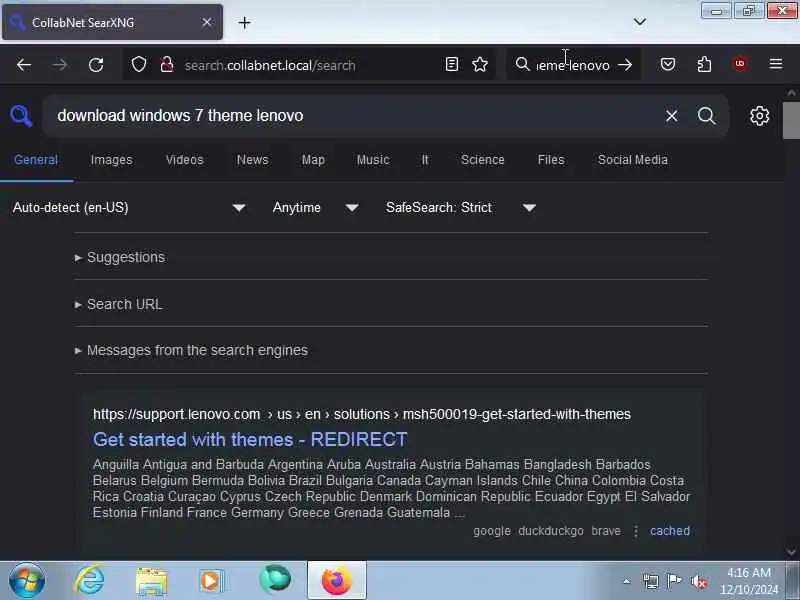This screenshot has height=600, width=800.
Task: Launch Internet Explorer from taskbar
Action: coord(89,581)
